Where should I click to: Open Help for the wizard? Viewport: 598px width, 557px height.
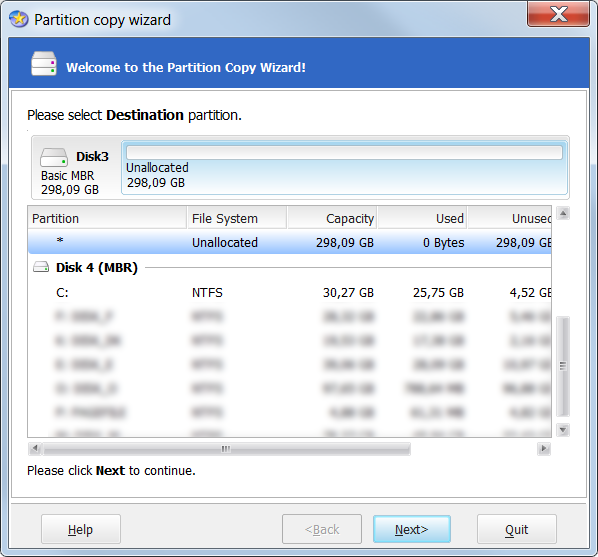click(80, 529)
